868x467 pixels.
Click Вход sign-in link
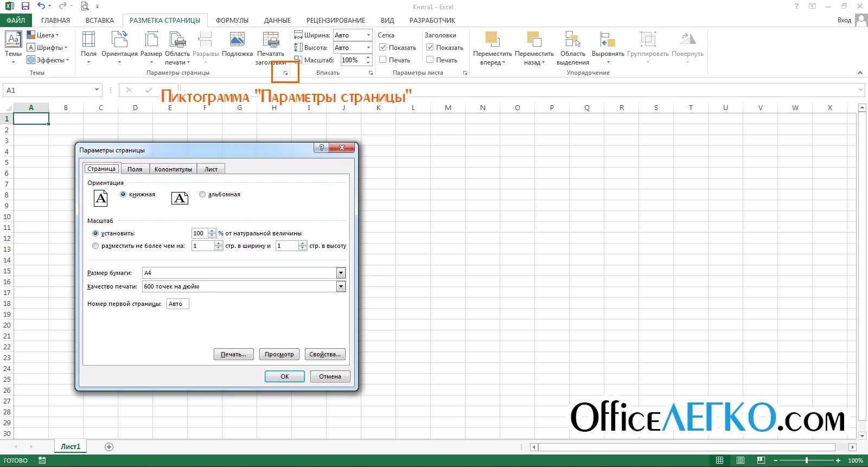click(x=844, y=20)
